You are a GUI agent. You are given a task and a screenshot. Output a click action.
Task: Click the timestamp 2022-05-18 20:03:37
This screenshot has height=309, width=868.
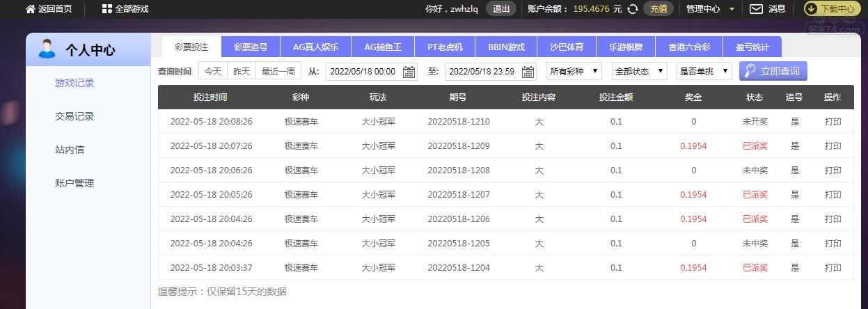[x=211, y=268]
